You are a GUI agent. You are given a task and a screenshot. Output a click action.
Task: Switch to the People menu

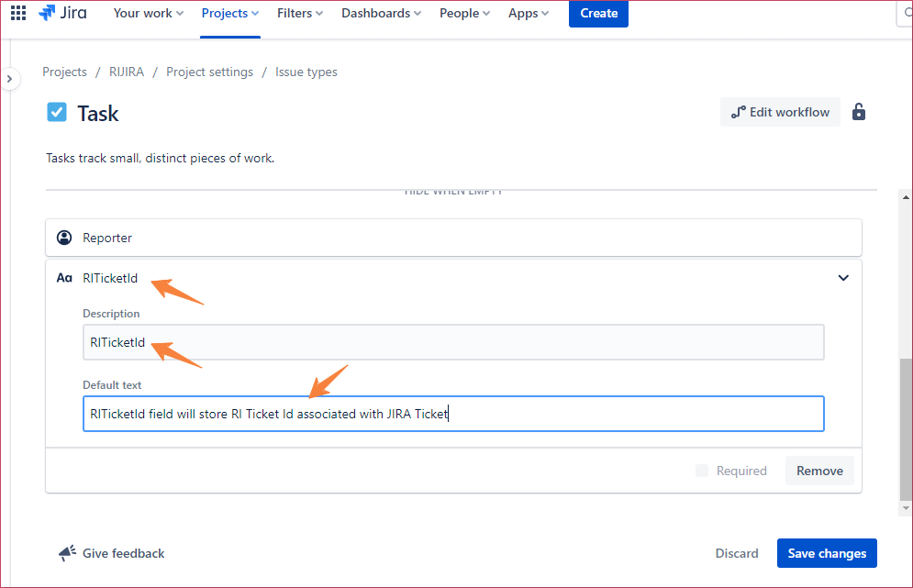pyautogui.click(x=463, y=13)
